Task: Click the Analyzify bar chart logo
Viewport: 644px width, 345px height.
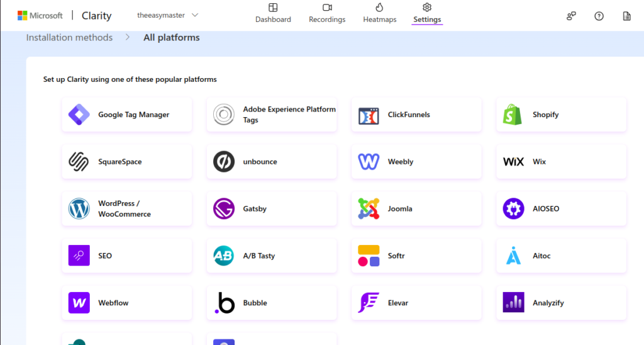Action: [513, 303]
